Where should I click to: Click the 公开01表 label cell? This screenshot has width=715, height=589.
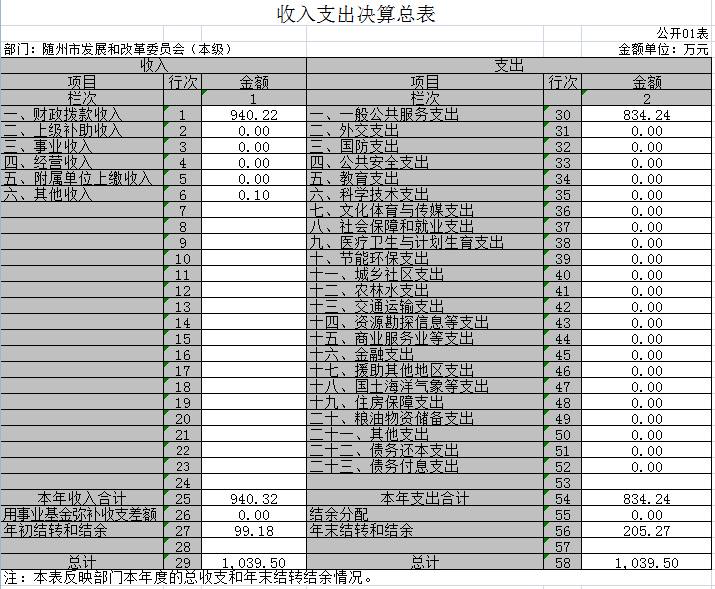click(682, 33)
